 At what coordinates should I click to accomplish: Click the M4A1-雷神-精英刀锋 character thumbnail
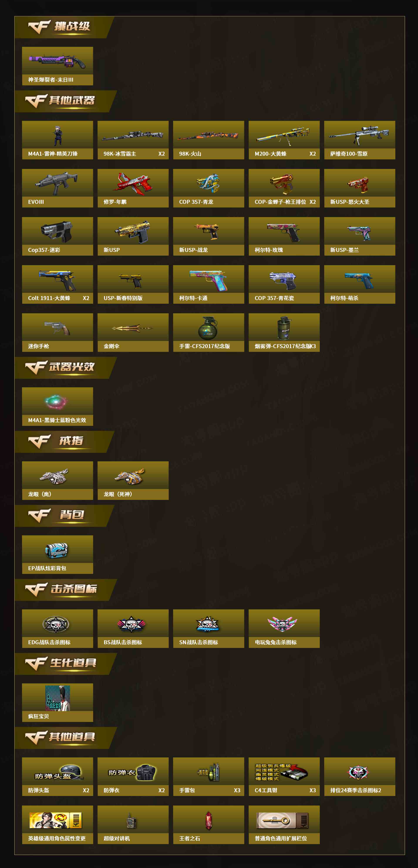pyautogui.click(x=58, y=136)
